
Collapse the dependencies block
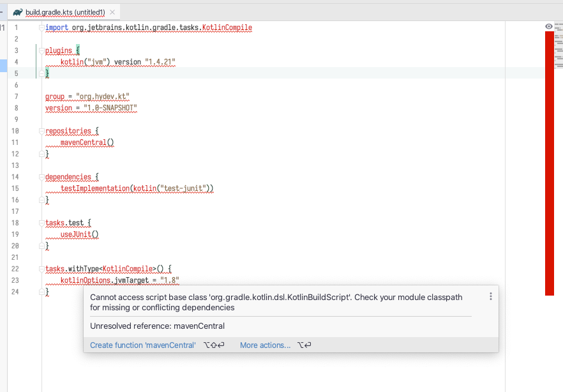click(x=40, y=176)
